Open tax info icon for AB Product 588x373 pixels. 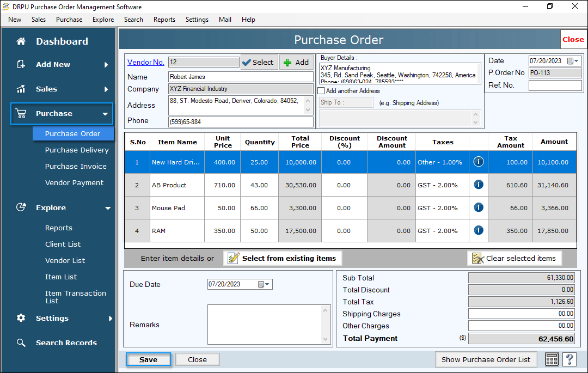479,185
